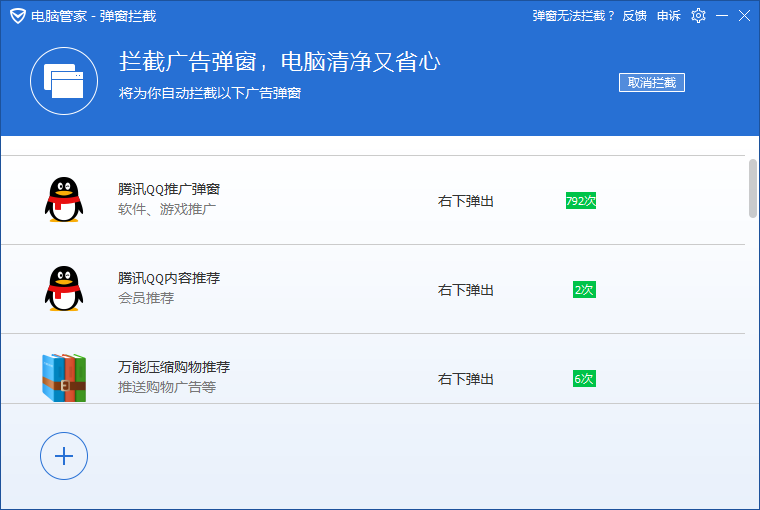Click the 软件、游戏推广 description
Image resolution: width=760 pixels, height=510 pixels.
pyautogui.click(x=167, y=209)
